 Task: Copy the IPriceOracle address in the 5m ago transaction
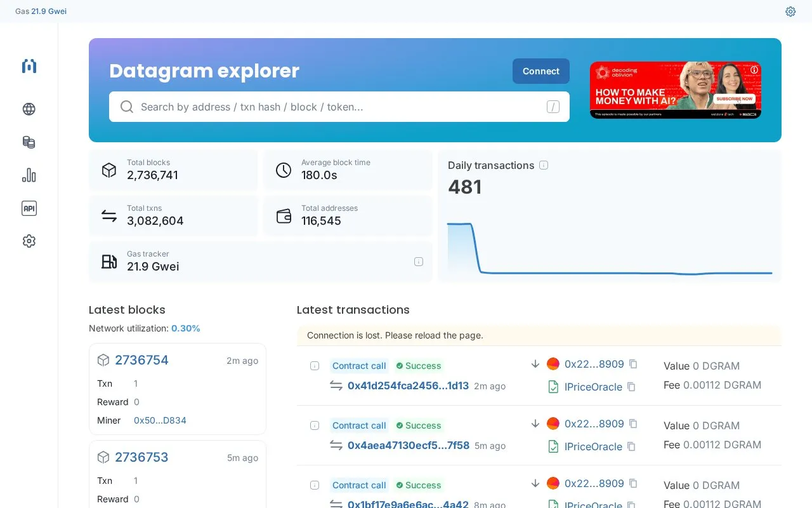point(631,446)
